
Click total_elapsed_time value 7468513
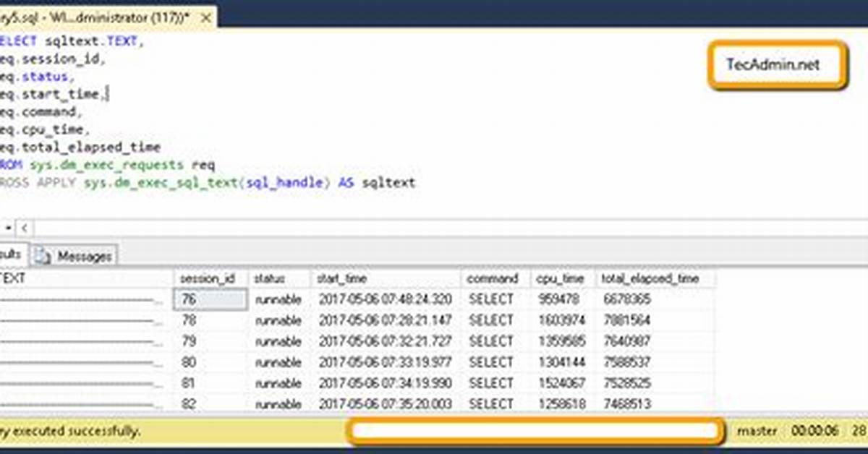(626, 404)
